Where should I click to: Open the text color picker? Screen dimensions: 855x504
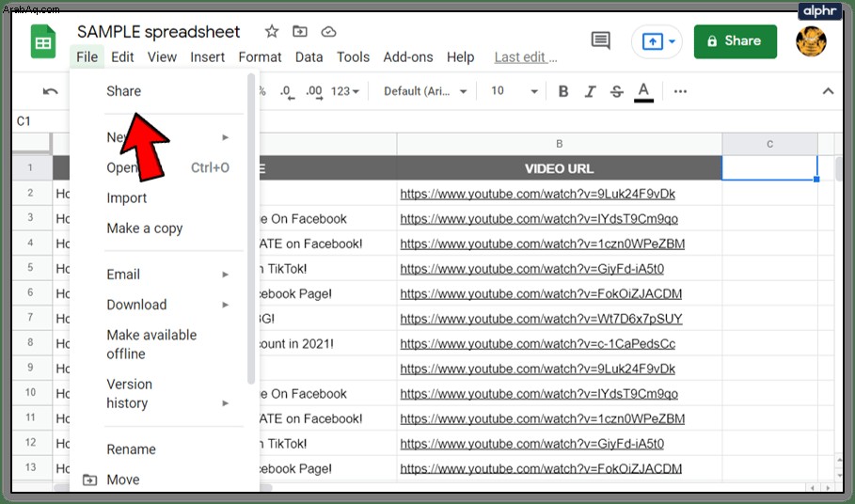(x=643, y=91)
